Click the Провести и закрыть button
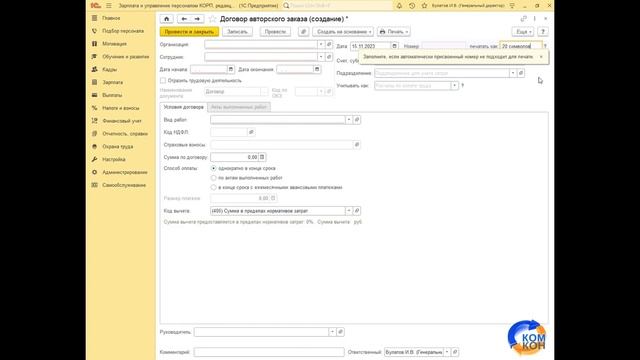 click(x=189, y=31)
